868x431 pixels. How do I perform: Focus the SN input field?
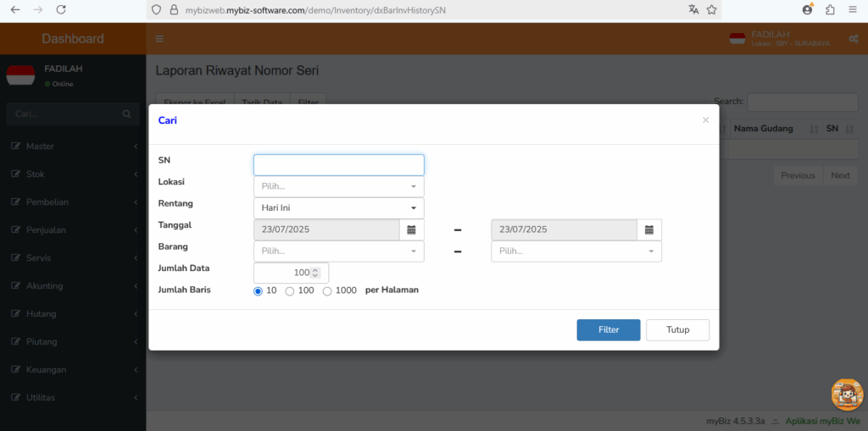pyautogui.click(x=339, y=165)
